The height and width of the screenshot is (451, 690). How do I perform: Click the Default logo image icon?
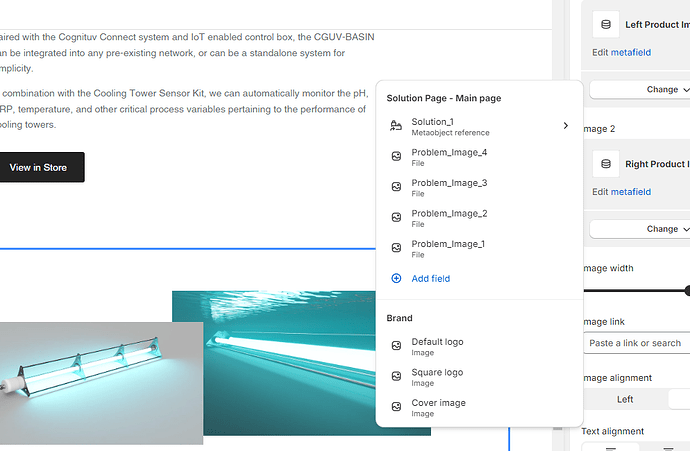pyautogui.click(x=396, y=346)
